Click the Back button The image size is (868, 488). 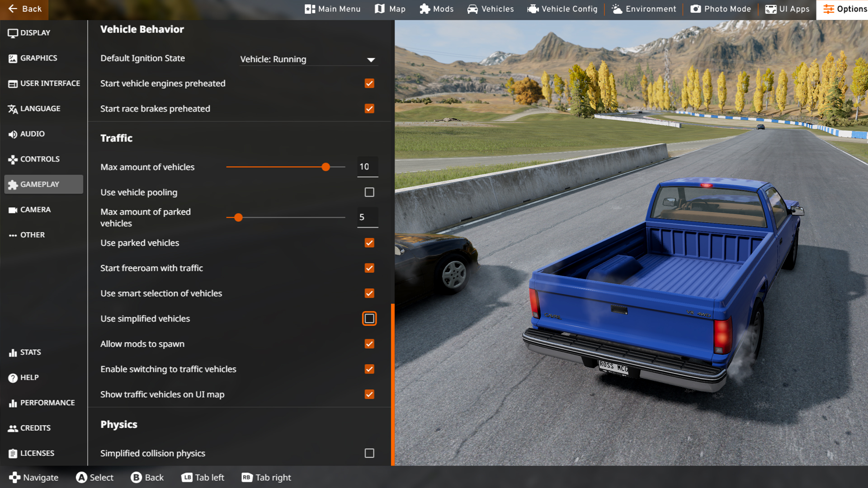point(24,9)
